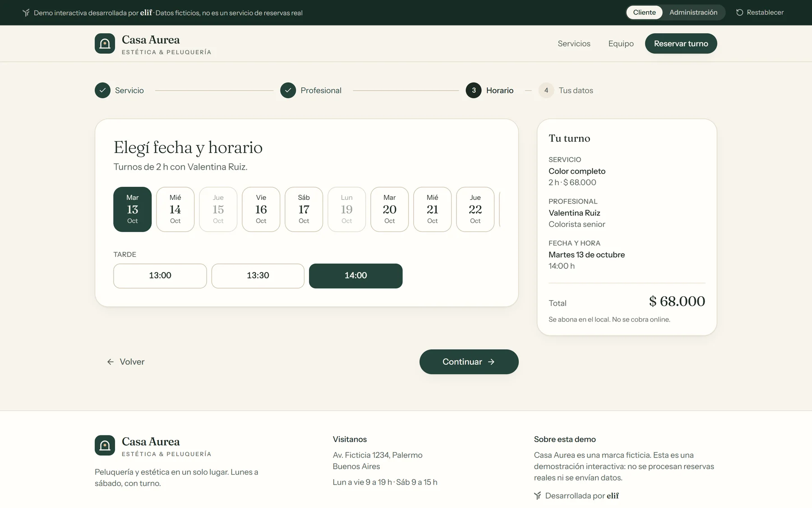
Task: Click the sprout icon beside Desarrollada por elif
Action: [537, 495]
